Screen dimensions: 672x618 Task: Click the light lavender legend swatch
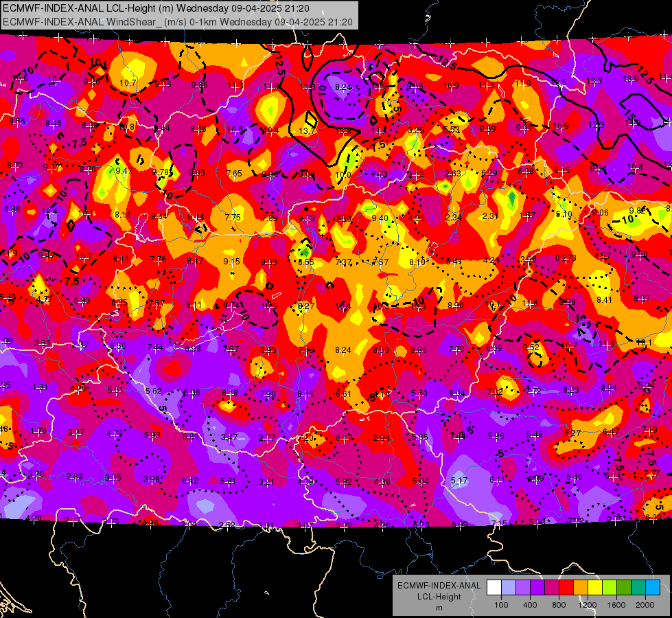point(509,588)
